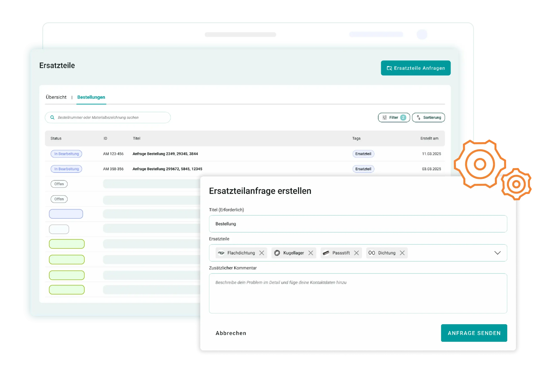
Task: Click the Sortierung arrows icon
Action: point(419,118)
